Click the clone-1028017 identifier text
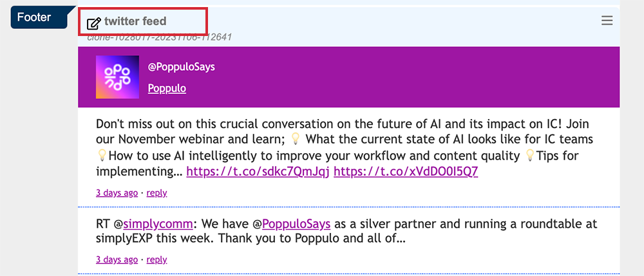Screen dimensions: 644x276 pyautogui.click(x=160, y=37)
